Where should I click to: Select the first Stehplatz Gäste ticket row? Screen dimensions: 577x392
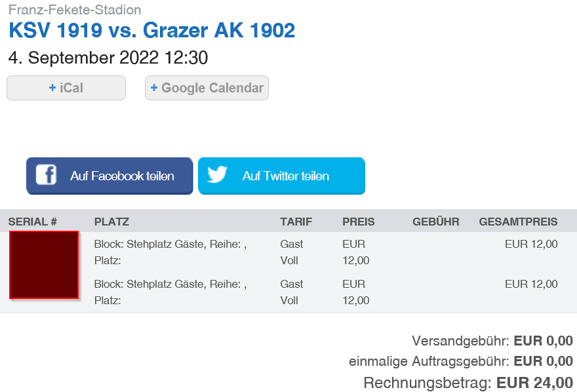[x=288, y=252]
